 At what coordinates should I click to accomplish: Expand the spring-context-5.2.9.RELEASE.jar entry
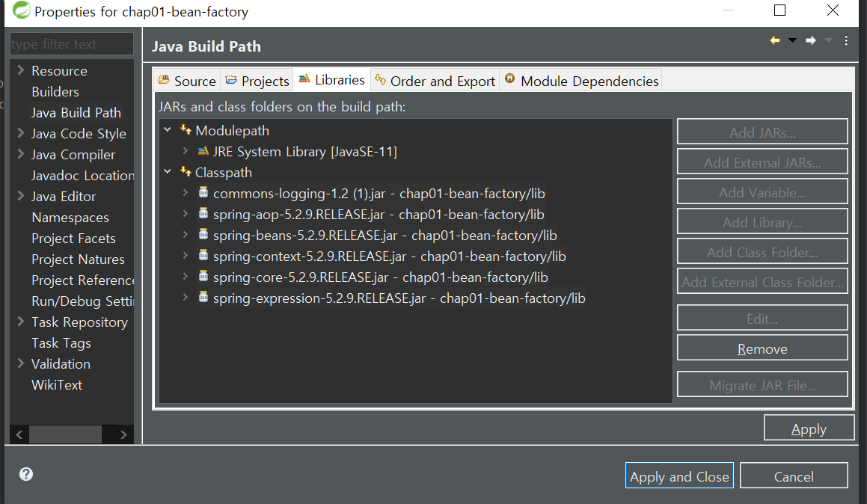coord(186,256)
